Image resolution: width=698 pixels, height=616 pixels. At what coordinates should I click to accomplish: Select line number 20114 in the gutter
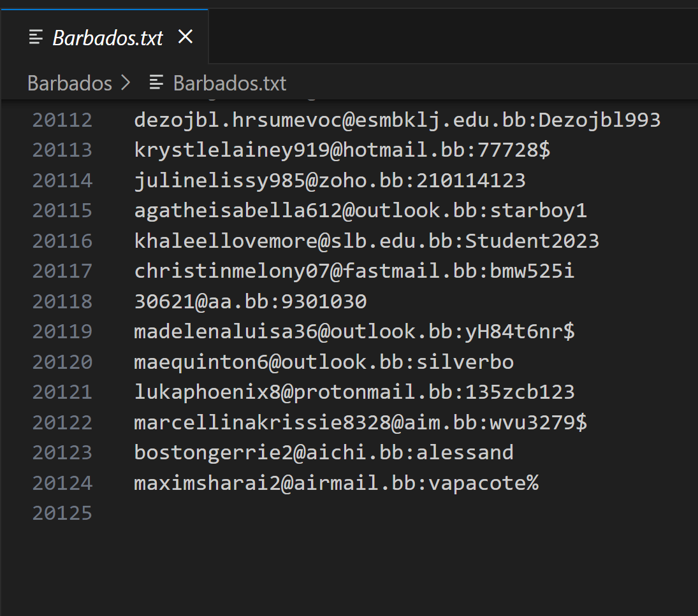coord(62,180)
